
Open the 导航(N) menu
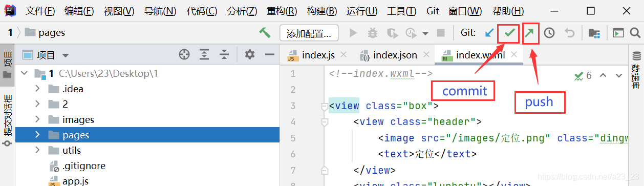160,11
